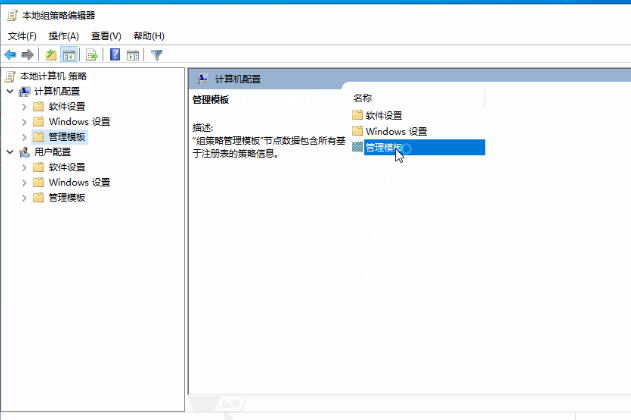Collapse the 用户配置 tree node
This screenshot has height=420, width=631.
(10, 152)
